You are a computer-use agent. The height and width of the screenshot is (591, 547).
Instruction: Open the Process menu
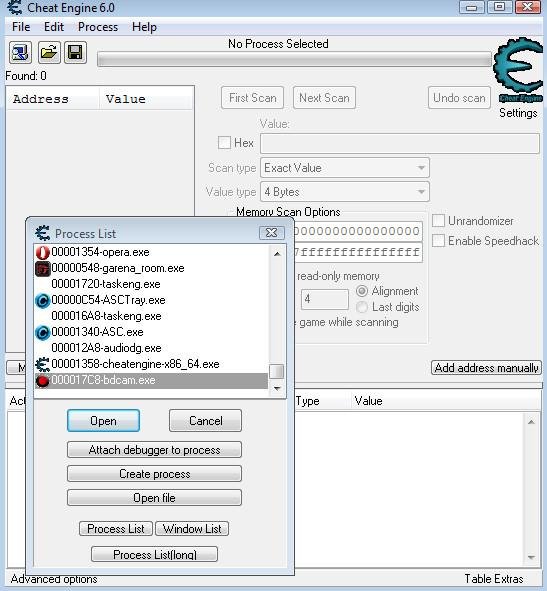98,27
